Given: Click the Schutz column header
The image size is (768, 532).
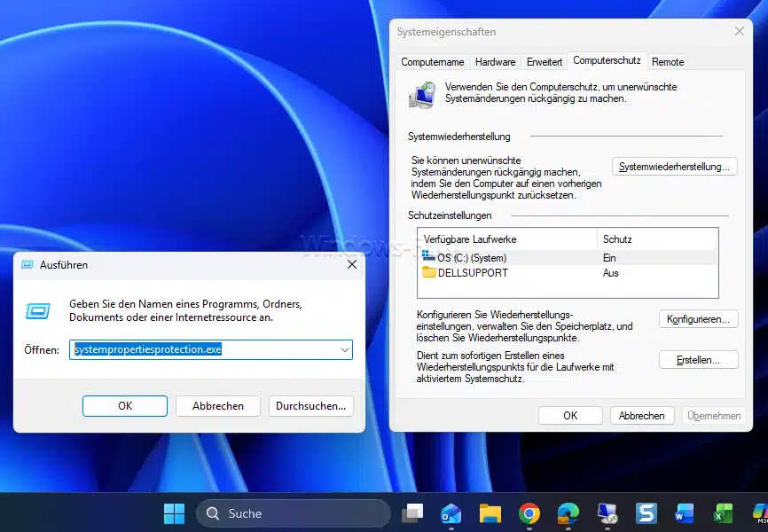Looking at the screenshot, I should click(657, 239).
